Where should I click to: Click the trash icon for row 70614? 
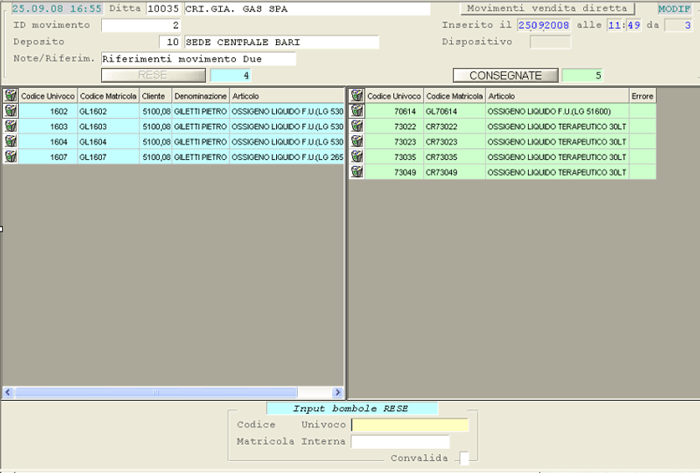[x=355, y=111]
